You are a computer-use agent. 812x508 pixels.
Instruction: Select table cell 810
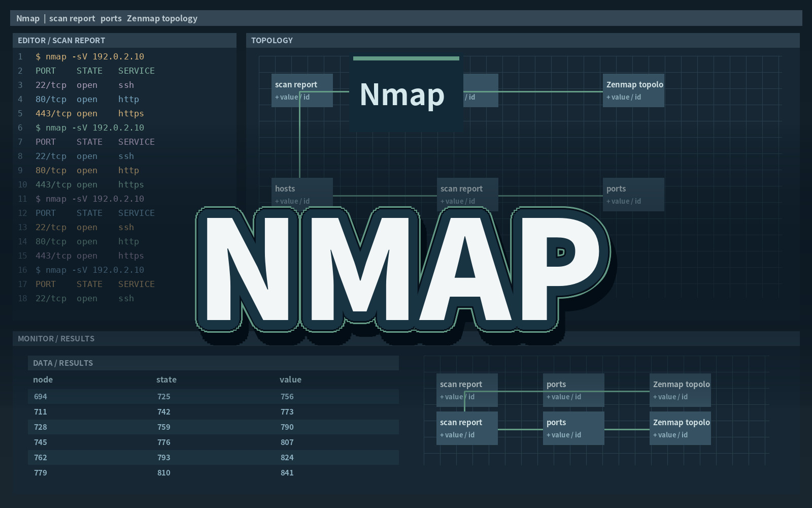(x=164, y=472)
